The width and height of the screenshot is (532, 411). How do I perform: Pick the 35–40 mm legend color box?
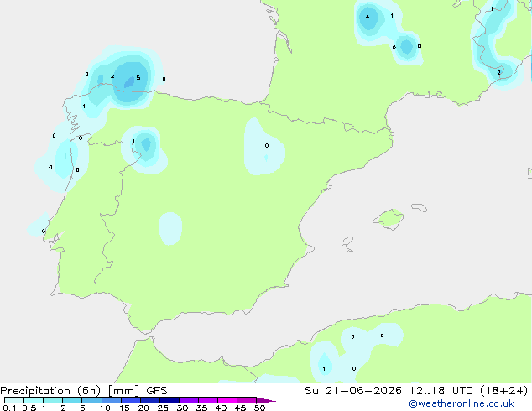[208, 400]
